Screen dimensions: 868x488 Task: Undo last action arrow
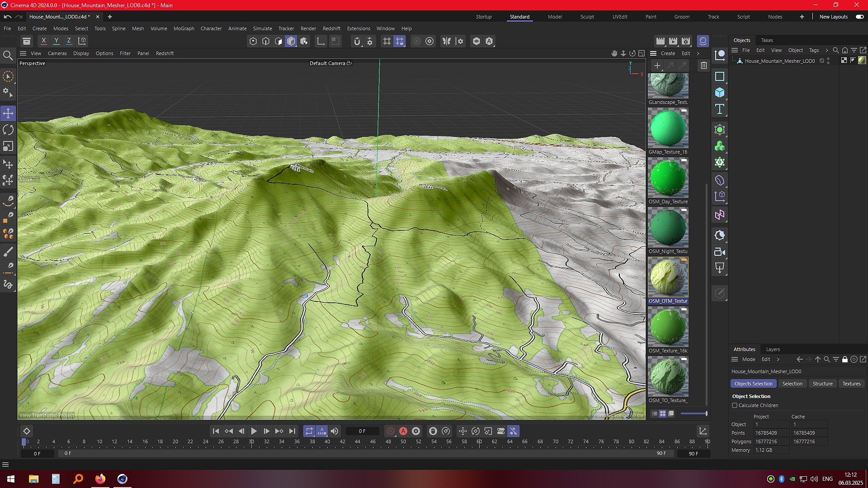click(7, 17)
